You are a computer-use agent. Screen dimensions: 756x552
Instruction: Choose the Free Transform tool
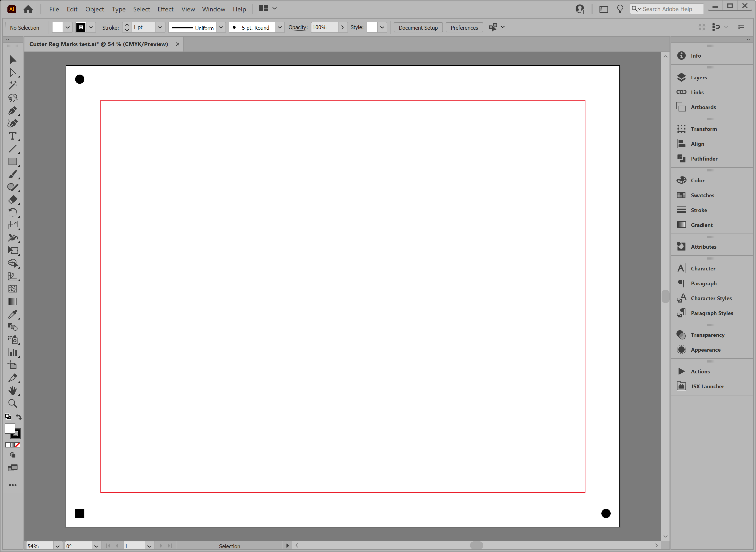[x=13, y=250]
